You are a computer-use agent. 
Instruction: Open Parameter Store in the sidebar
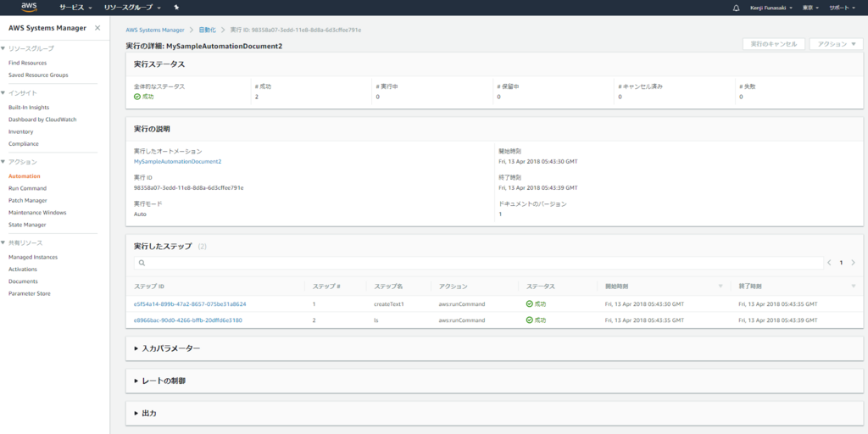(30, 294)
